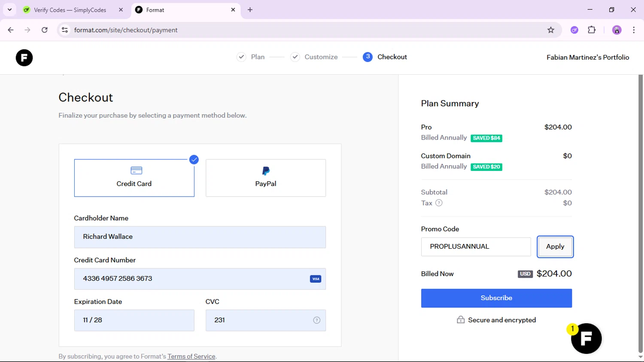The image size is (644, 362).
Task: View site information icon in address bar
Action: 65,30
